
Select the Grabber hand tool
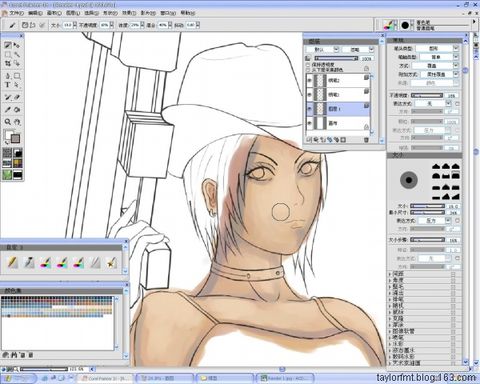coord(17,122)
